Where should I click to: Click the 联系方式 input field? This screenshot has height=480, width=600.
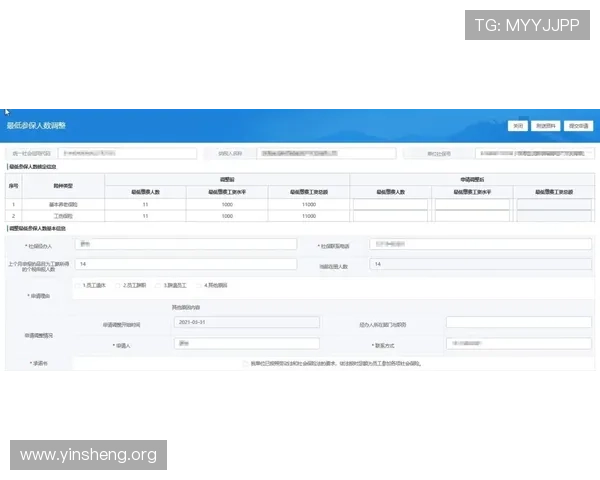tap(518, 343)
